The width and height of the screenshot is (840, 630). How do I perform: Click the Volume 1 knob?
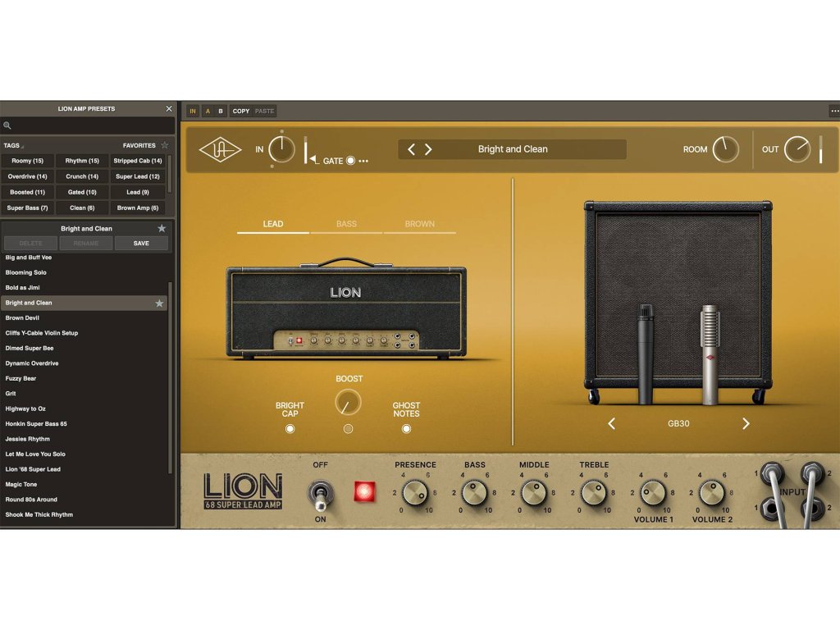[653, 493]
